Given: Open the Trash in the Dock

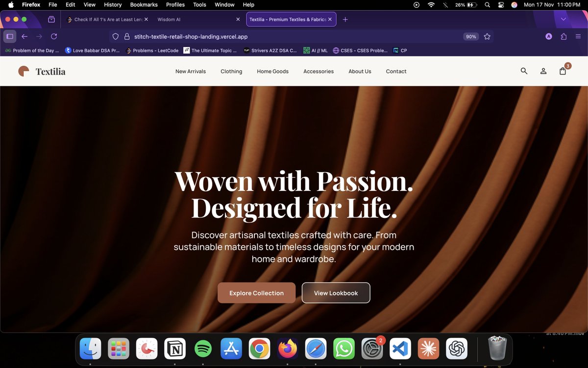Looking at the screenshot, I should 497,348.
